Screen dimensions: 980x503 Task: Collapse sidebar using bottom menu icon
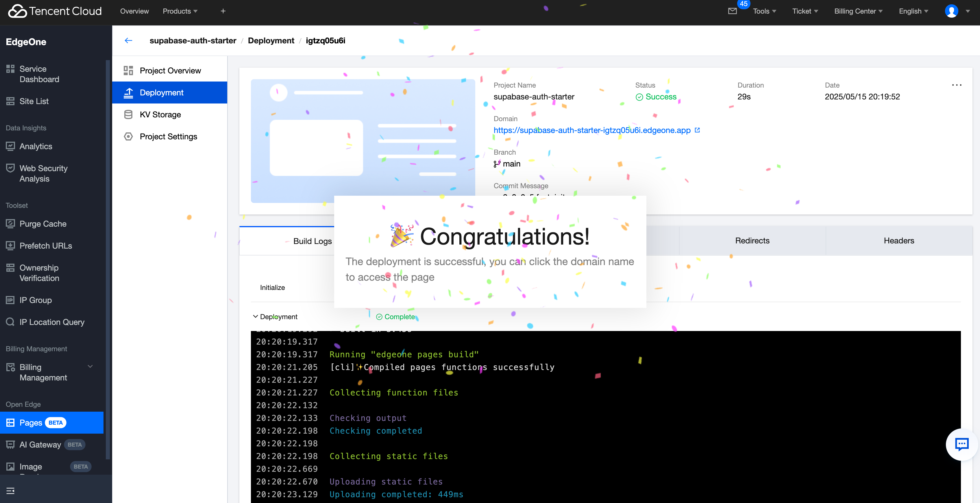coord(11,491)
